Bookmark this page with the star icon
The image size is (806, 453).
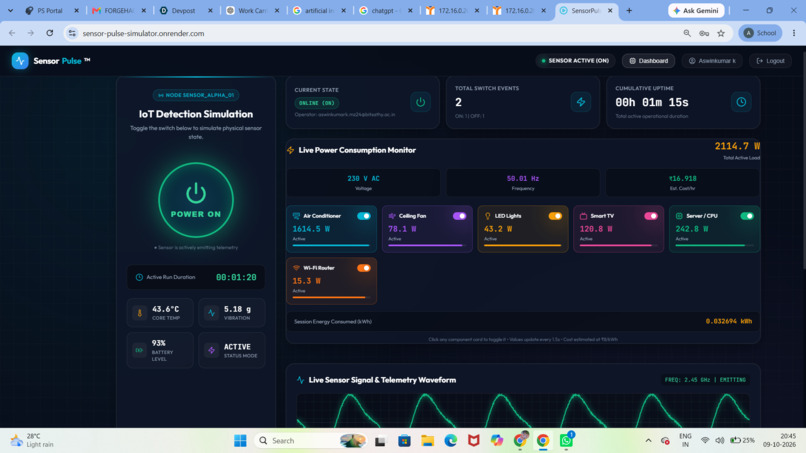[721, 33]
